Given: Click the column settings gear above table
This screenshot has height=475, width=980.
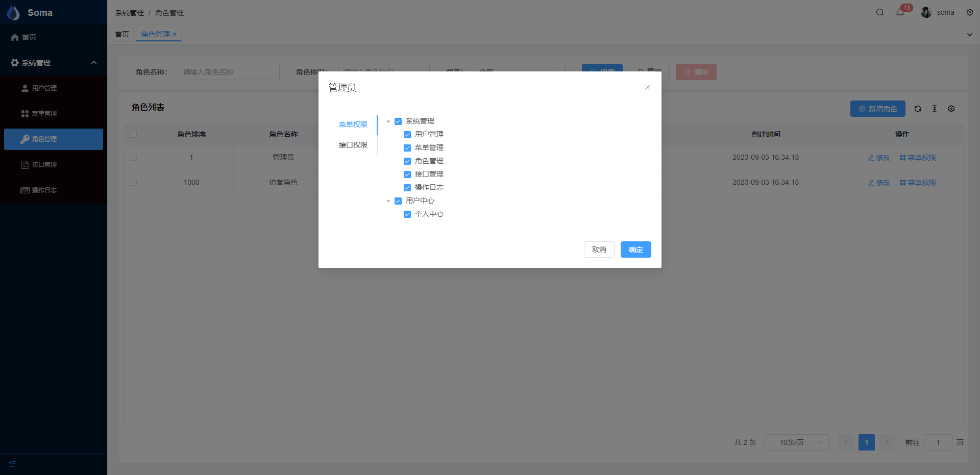Looking at the screenshot, I should (951, 109).
